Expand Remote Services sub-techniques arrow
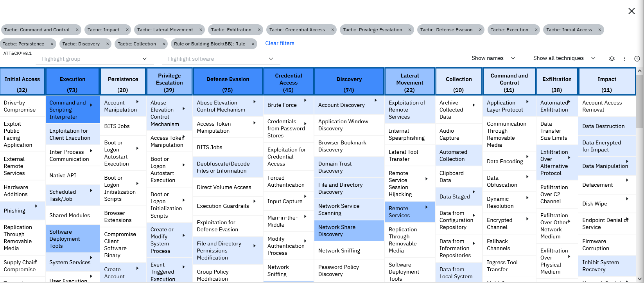644x283 pixels. pos(427,207)
